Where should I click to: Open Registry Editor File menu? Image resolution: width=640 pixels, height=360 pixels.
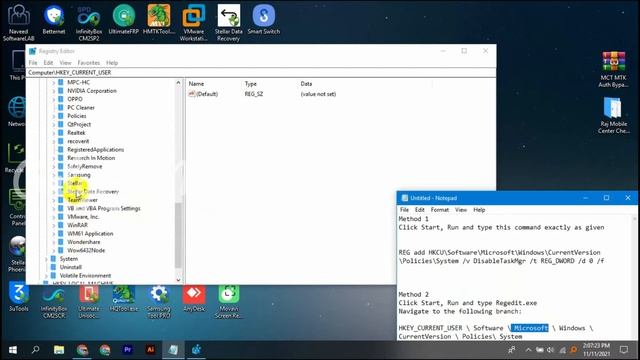click(x=33, y=63)
